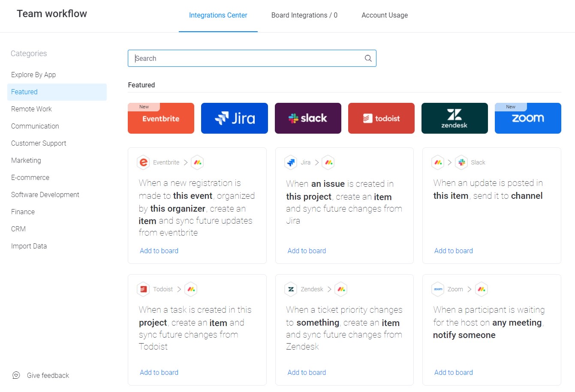Click the Jira hexagon icon in recipe card

(291, 162)
